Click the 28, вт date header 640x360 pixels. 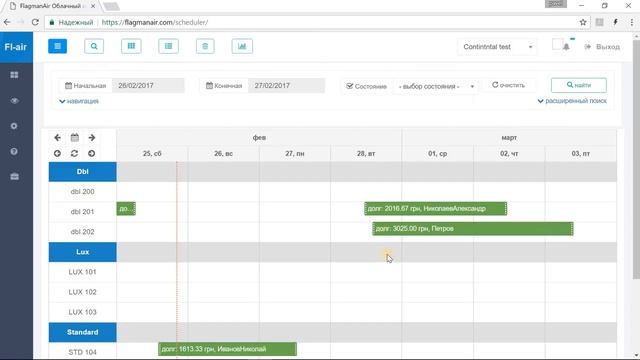pyautogui.click(x=366, y=153)
